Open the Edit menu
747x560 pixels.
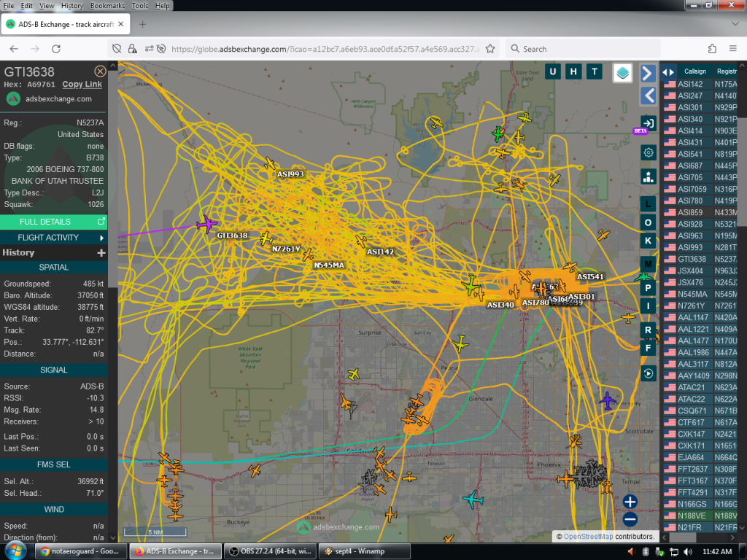[x=27, y=6]
